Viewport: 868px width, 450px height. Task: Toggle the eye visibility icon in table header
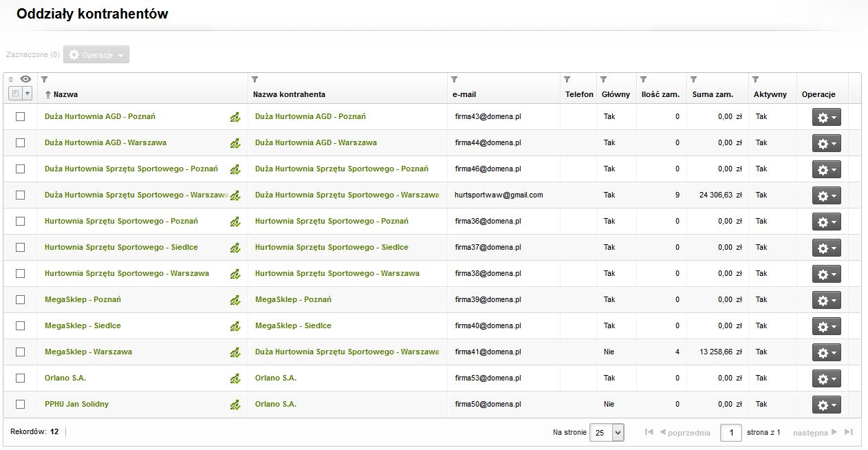pos(25,80)
